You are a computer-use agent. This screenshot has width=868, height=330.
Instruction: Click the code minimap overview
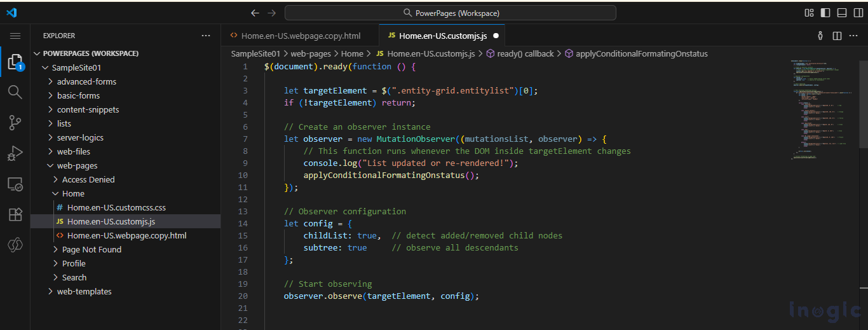pos(822,108)
